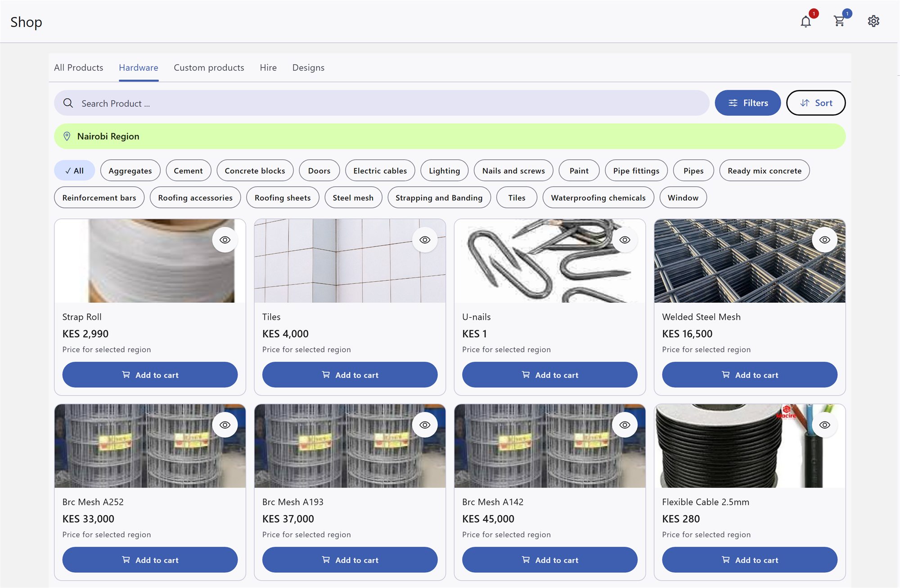Switch to All Products tab

coord(78,67)
